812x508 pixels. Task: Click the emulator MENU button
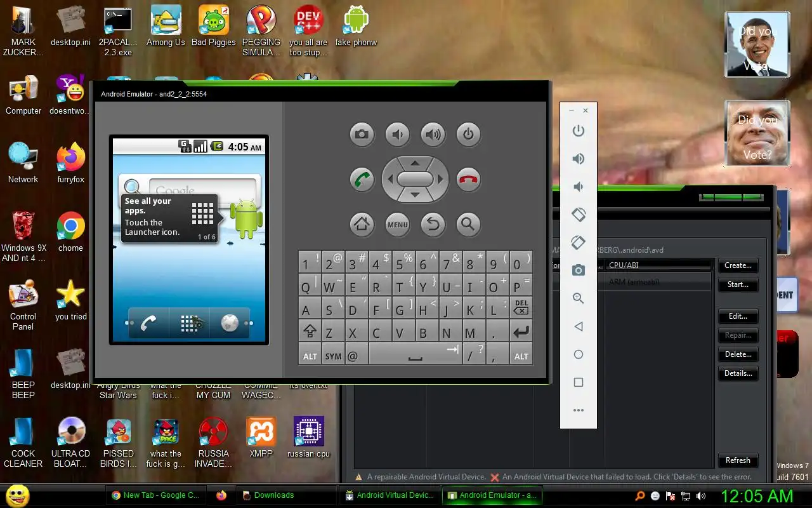[397, 224]
